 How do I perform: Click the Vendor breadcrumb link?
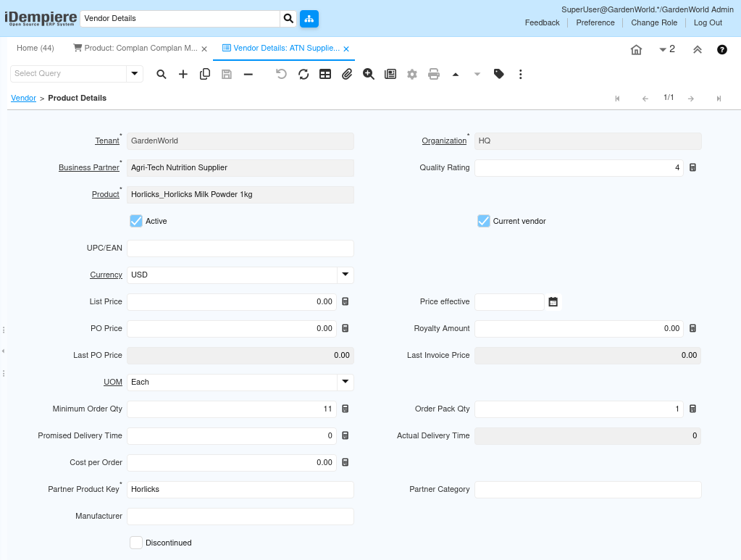click(x=23, y=98)
